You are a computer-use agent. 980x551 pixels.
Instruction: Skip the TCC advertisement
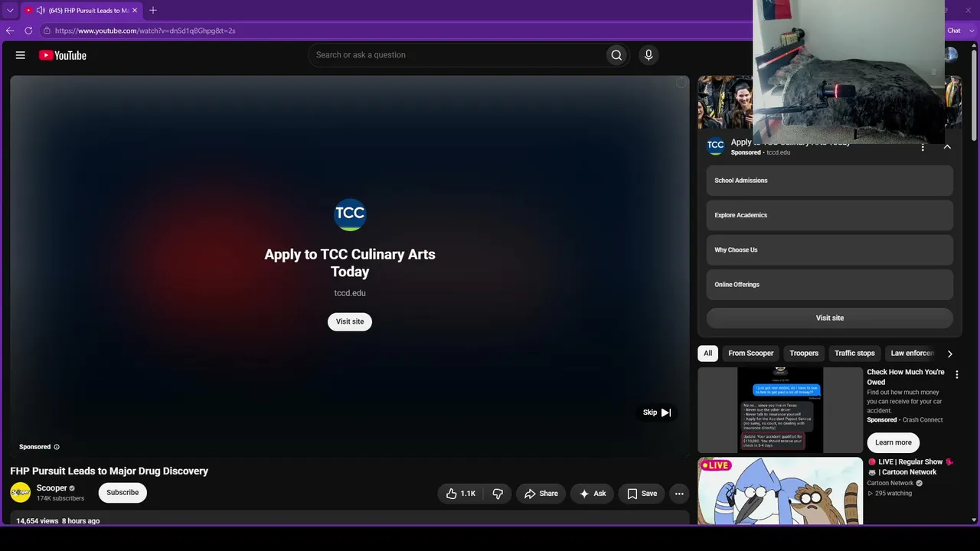[657, 412]
